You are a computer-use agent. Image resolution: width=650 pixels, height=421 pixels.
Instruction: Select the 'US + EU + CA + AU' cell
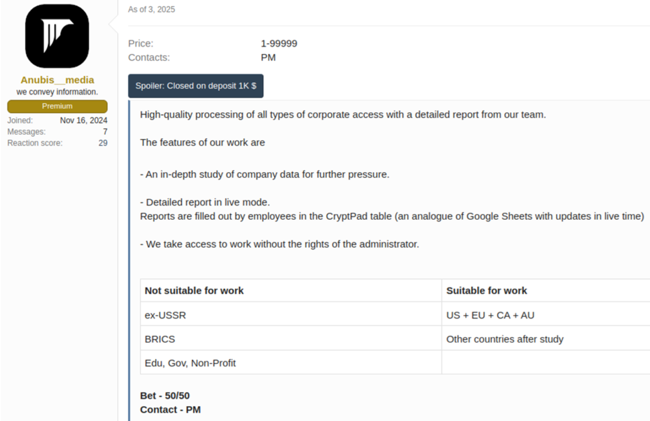pos(490,315)
